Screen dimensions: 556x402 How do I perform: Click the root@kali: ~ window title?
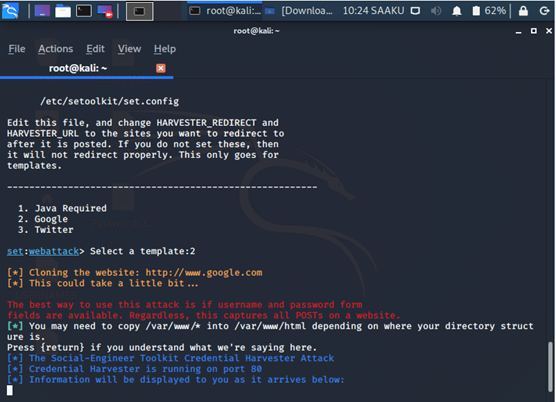tap(256, 31)
